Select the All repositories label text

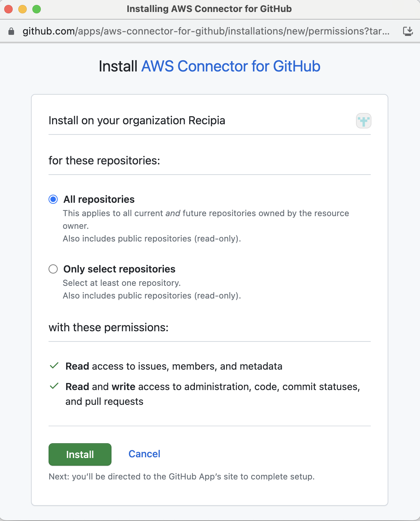[x=99, y=199]
